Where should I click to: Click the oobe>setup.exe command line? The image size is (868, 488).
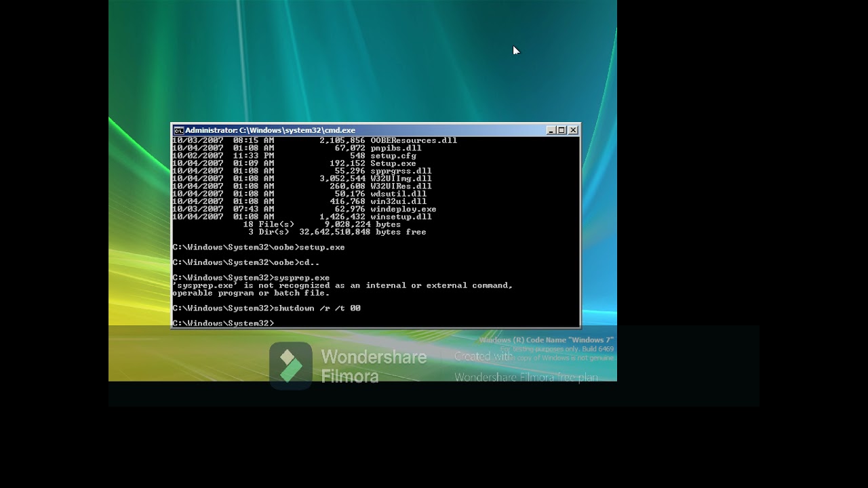(259, 247)
